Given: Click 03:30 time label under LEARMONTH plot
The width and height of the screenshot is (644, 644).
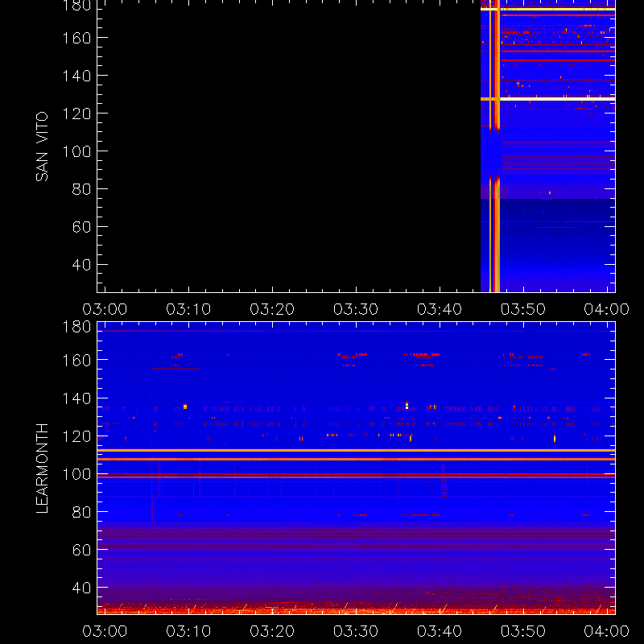Looking at the screenshot, I should pyautogui.click(x=356, y=631).
